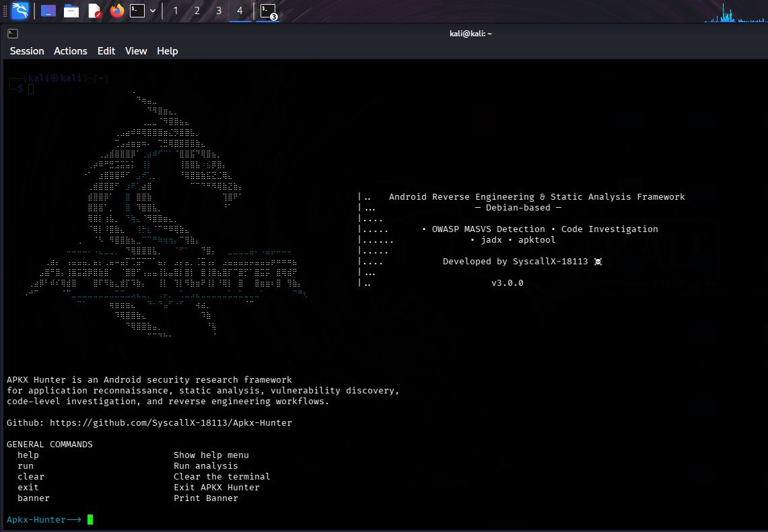Launch the text editor panel icon
This screenshot has width=768, height=532.
pyautogui.click(x=94, y=11)
